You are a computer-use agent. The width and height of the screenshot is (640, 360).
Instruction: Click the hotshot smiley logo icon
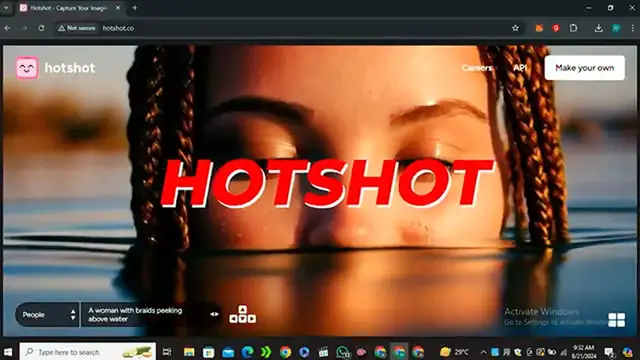click(27, 68)
